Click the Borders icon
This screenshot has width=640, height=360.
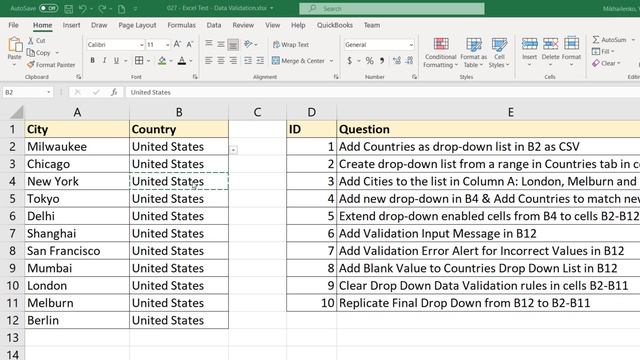click(139, 60)
